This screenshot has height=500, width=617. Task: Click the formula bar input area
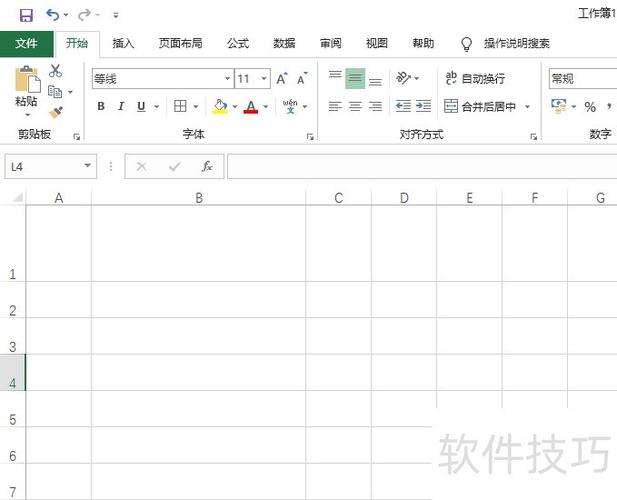(x=422, y=166)
